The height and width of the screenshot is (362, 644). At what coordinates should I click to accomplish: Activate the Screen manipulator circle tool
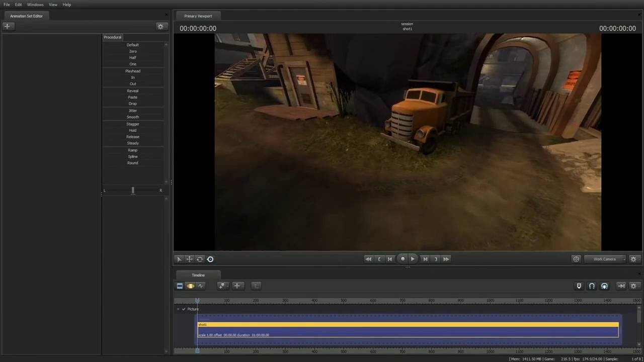tap(210, 259)
